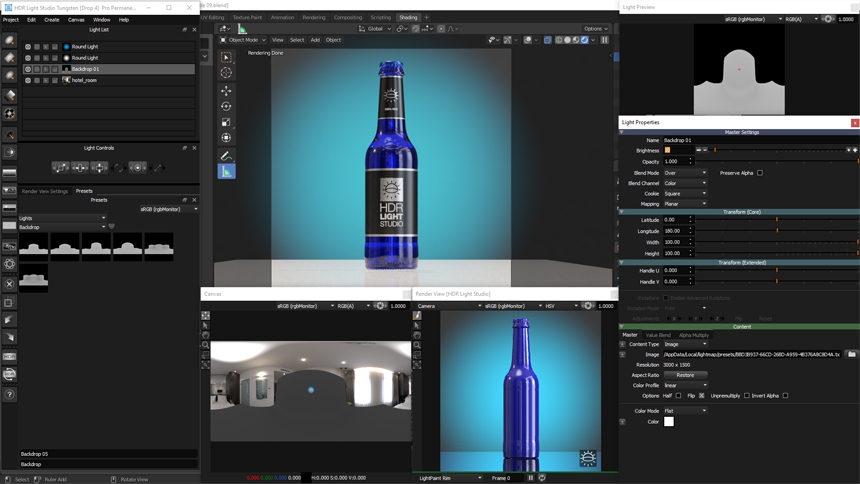Enable the Invert Alpha checkbox
The height and width of the screenshot is (484, 860).
point(785,396)
